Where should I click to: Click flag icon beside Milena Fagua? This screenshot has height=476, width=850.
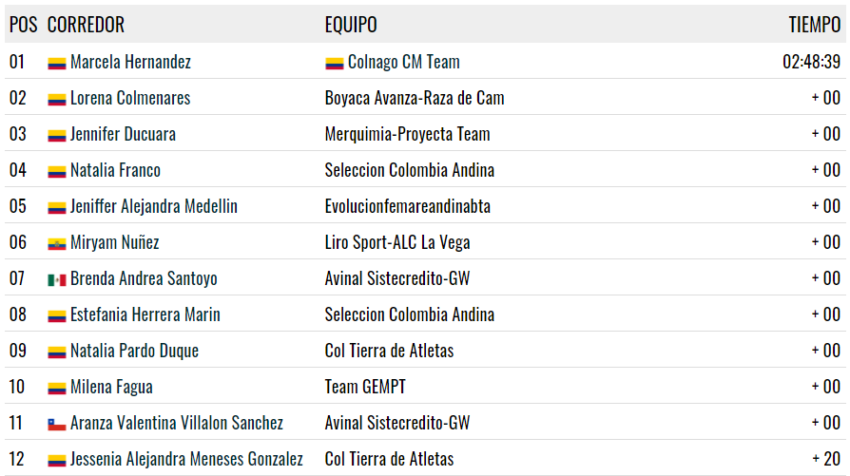[x=57, y=388]
